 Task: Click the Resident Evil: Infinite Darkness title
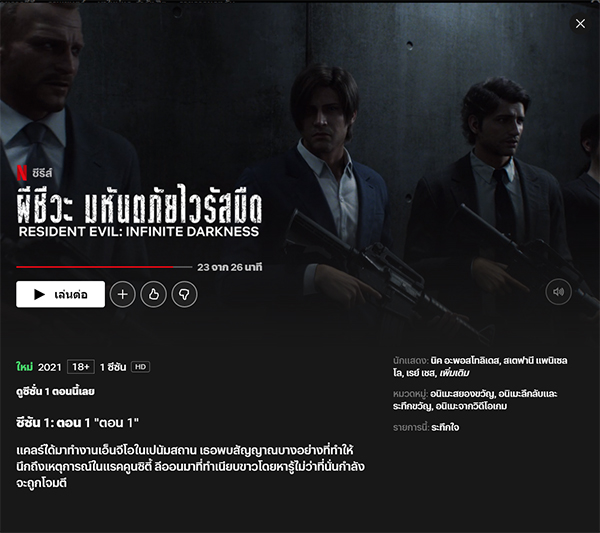(139, 232)
